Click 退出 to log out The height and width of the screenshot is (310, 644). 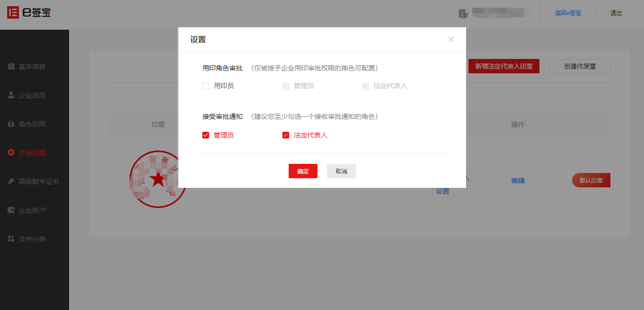[x=616, y=13]
